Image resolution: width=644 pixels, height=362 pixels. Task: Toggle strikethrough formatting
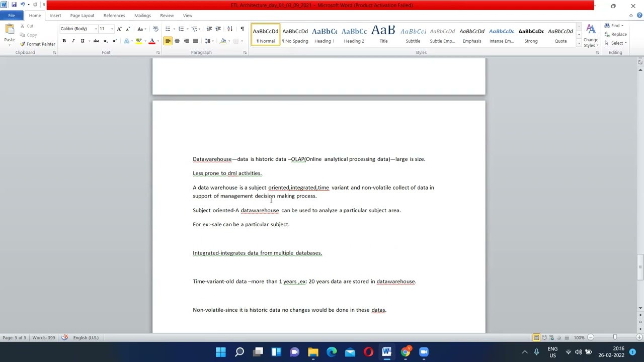pos(96,41)
